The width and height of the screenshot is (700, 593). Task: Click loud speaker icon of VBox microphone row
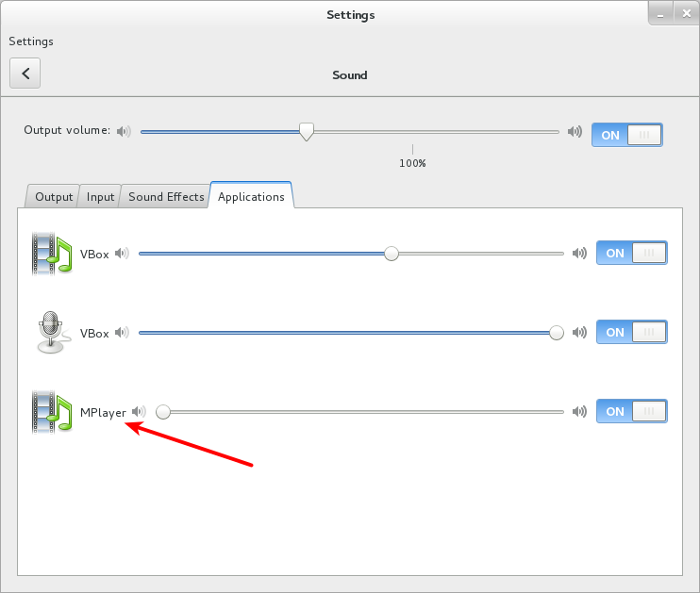[x=579, y=333]
